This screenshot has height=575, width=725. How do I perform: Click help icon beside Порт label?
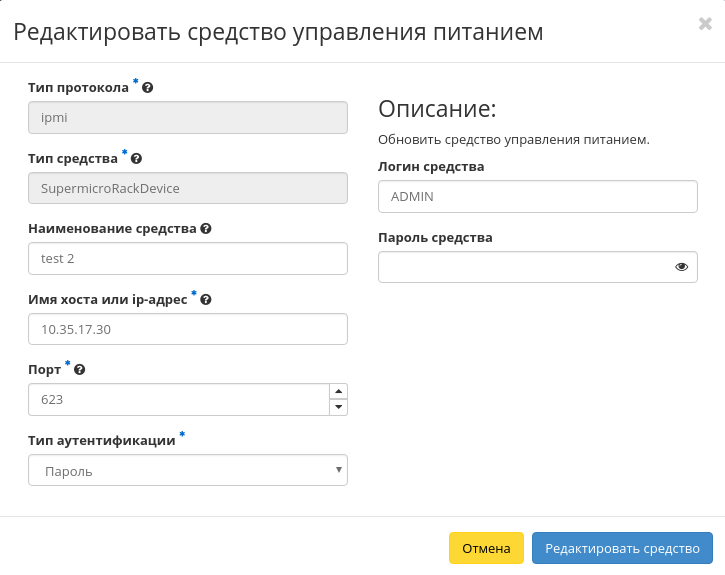[x=80, y=369]
